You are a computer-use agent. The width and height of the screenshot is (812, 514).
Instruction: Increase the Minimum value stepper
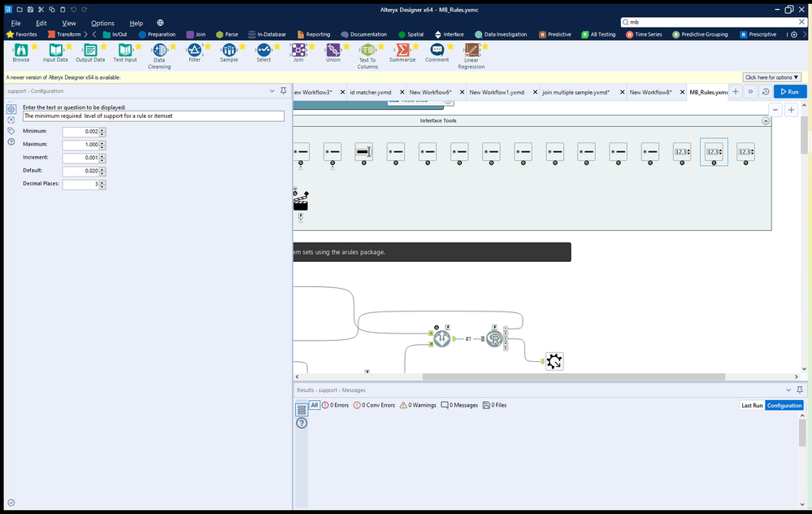(x=102, y=129)
